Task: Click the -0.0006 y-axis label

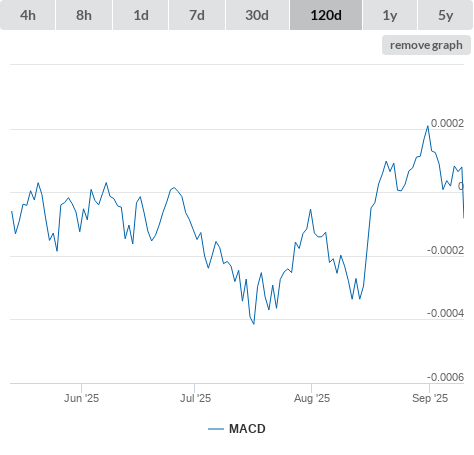Action: 445,377
